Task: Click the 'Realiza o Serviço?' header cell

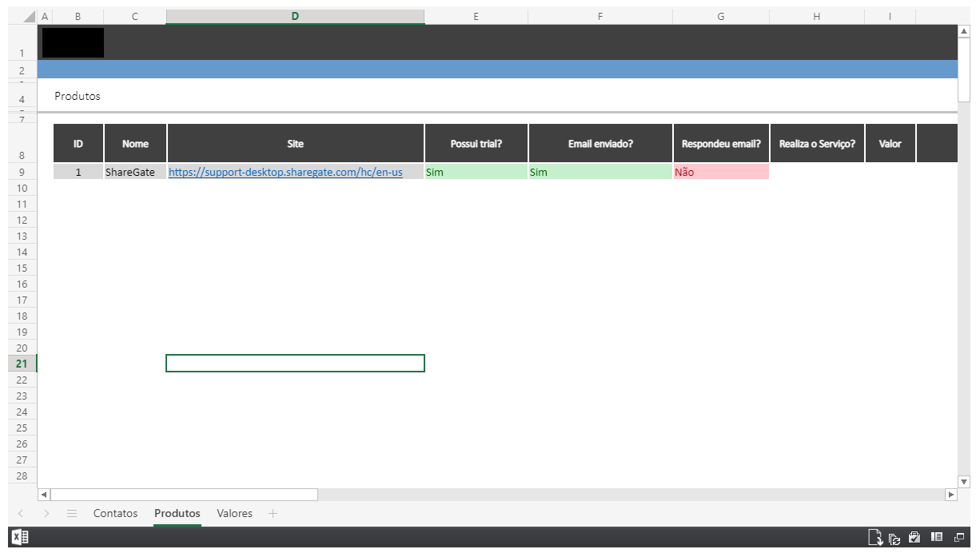Action: pyautogui.click(x=817, y=144)
